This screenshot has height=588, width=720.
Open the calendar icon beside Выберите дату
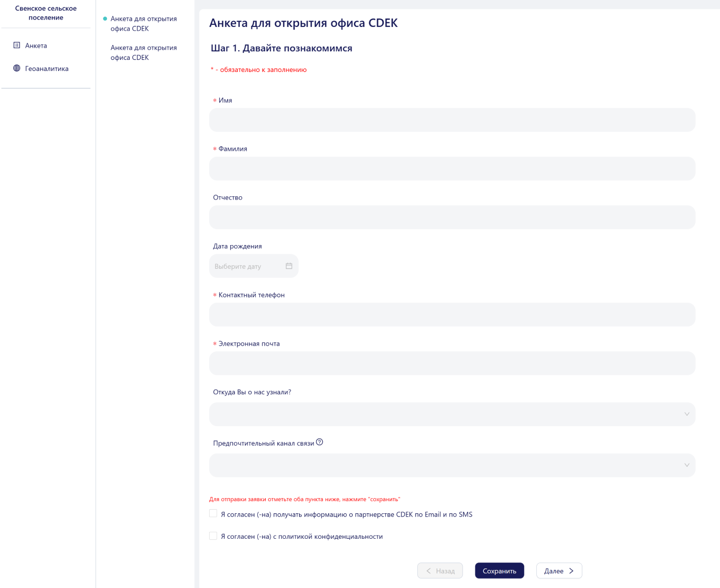289,266
